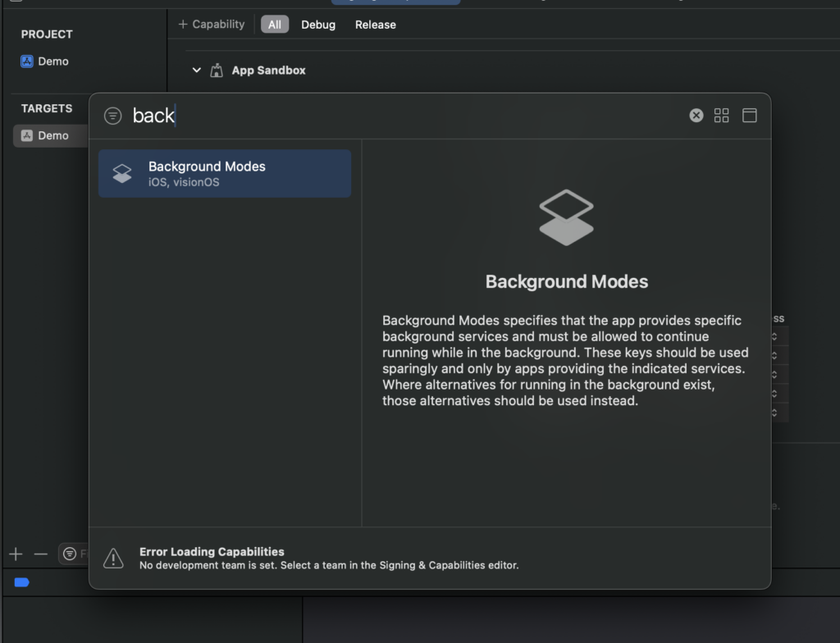
Task: Collapse the App Sandbox section
Action: [196, 71]
